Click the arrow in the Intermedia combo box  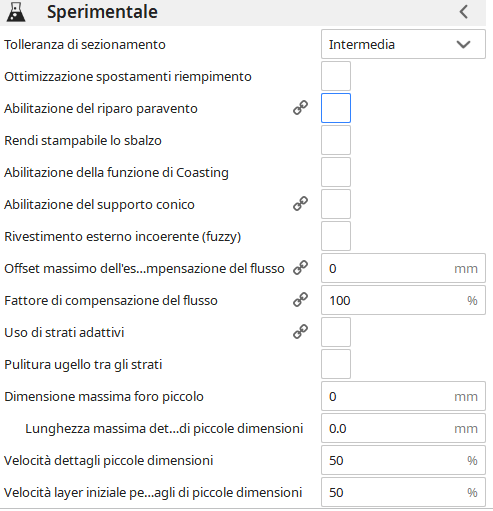pos(463,45)
